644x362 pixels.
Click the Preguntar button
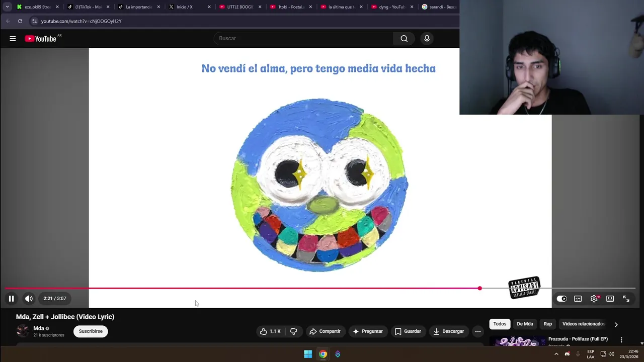[x=368, y=331]
